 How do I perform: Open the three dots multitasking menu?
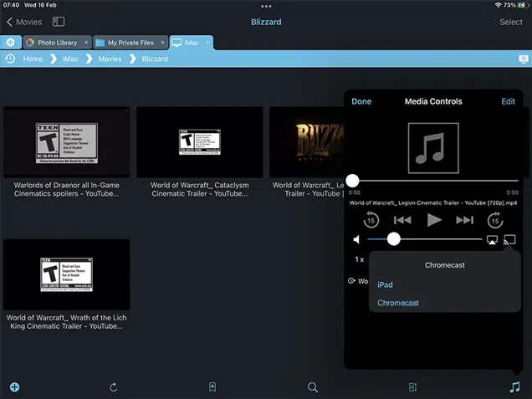pos(266,6)
